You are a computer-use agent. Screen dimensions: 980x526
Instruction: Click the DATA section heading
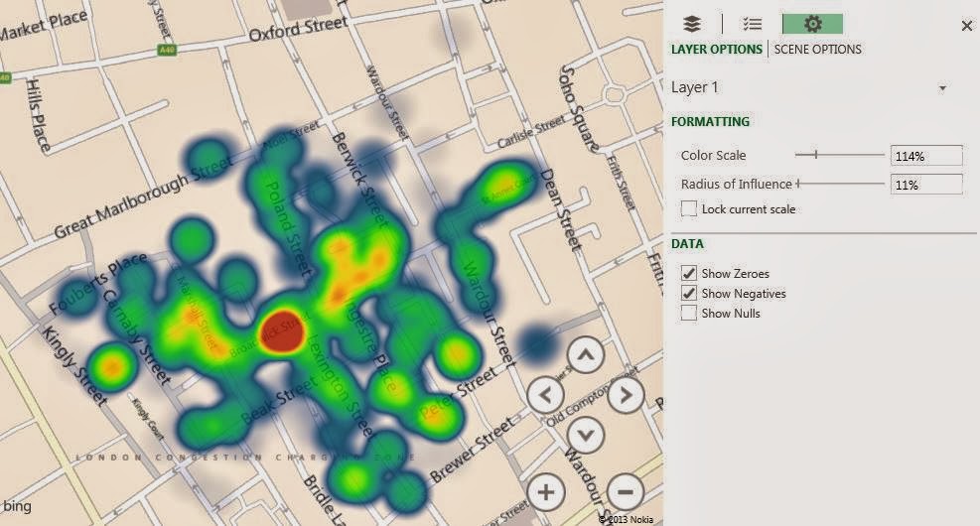(x=687, y=243)
